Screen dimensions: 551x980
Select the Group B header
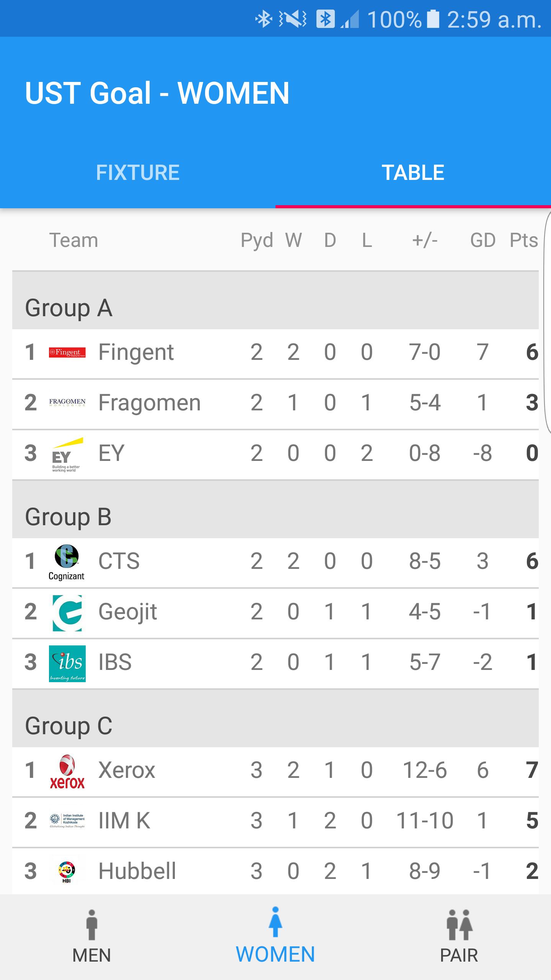click(x=275, y=509)
